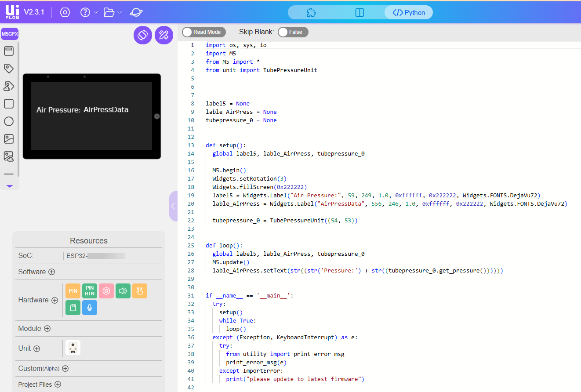Switch to the Python code tab

(409, 13)
